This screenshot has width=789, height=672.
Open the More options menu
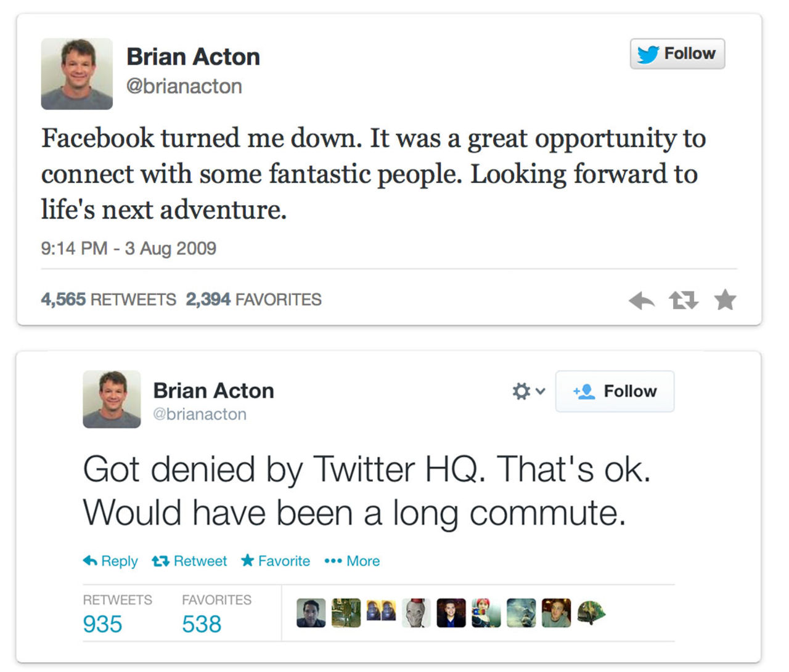tap(352, 561)
